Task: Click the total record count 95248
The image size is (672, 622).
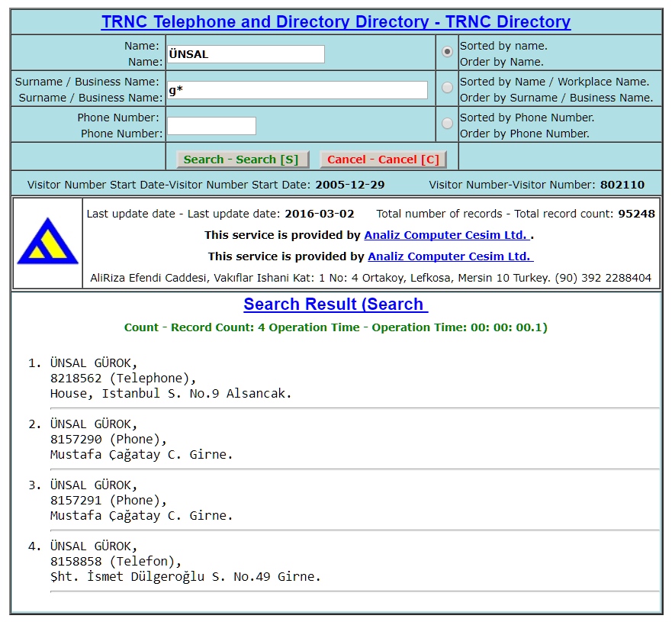Action: (x=636, y=214)
